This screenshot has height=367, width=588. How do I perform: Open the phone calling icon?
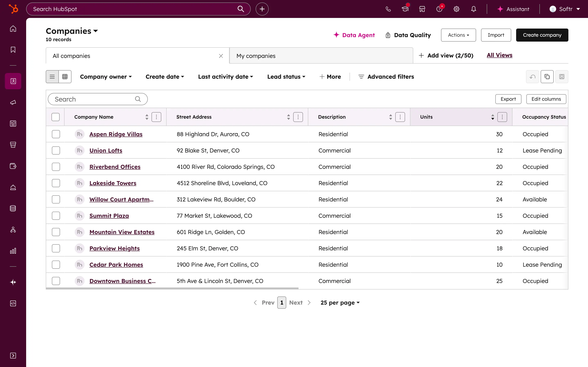(388, 9)
